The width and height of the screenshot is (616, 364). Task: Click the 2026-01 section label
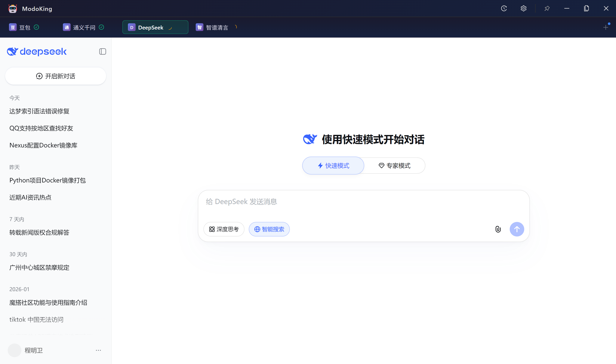coord(19,289)
